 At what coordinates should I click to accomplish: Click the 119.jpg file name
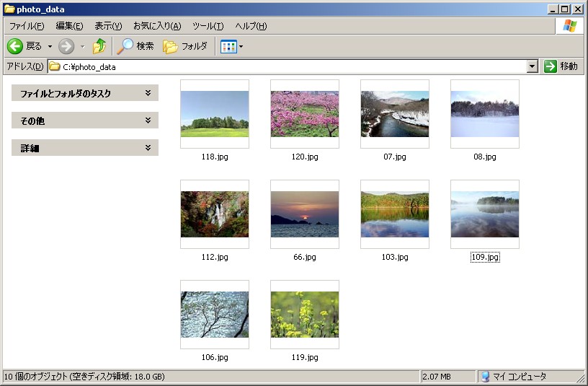point(305,357)
